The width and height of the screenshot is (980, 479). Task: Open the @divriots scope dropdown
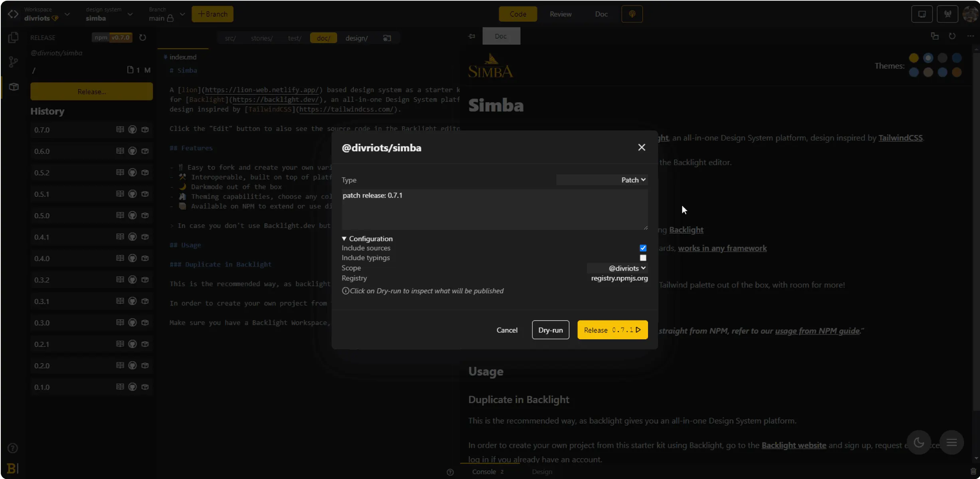(x=627, y=268)
